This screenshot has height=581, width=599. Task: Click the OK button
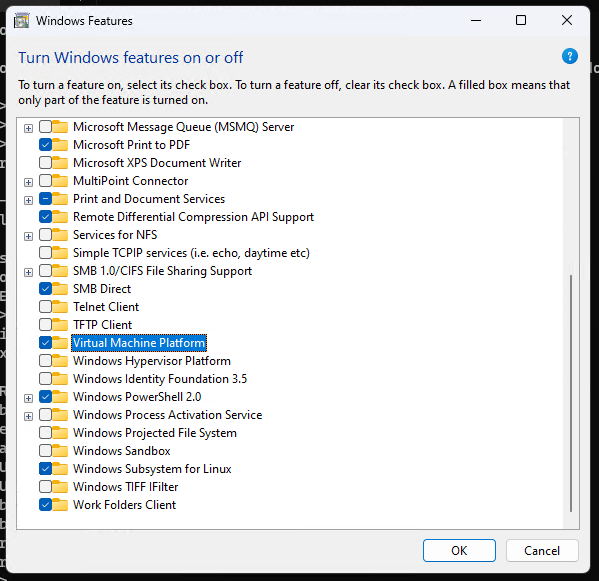459,550
